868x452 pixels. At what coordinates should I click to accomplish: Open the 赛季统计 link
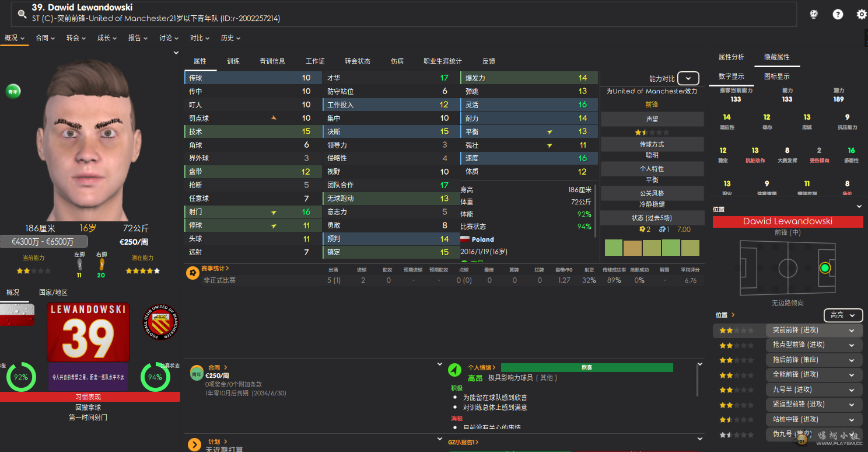click(215, 269)
